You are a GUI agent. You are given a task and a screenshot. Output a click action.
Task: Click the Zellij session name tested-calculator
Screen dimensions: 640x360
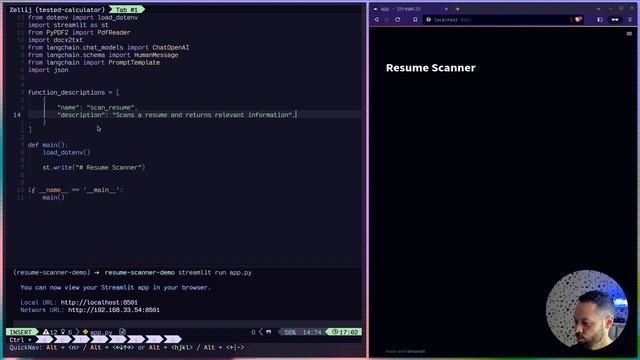click(x=71, y=9)
